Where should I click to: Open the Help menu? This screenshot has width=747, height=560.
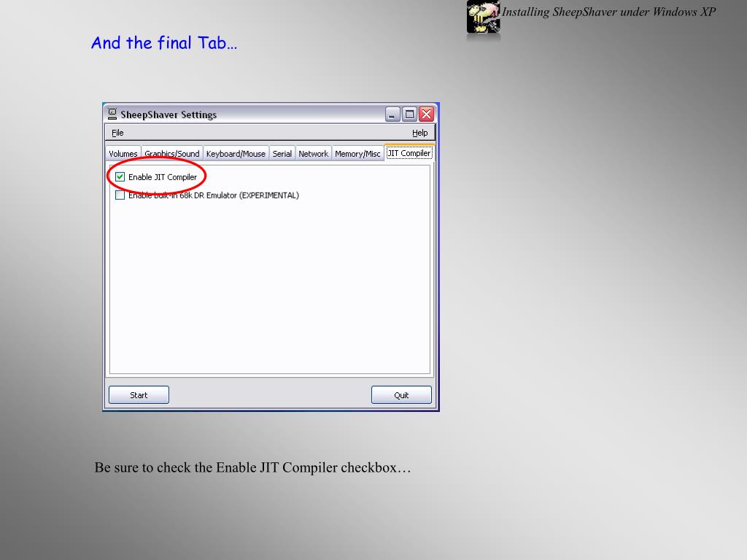[419, 133]
